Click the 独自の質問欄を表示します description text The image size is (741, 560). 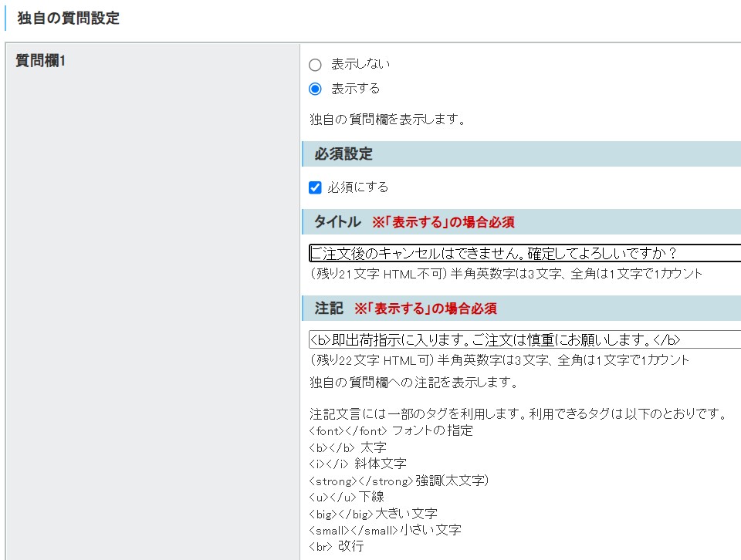[x=387, y=120]
